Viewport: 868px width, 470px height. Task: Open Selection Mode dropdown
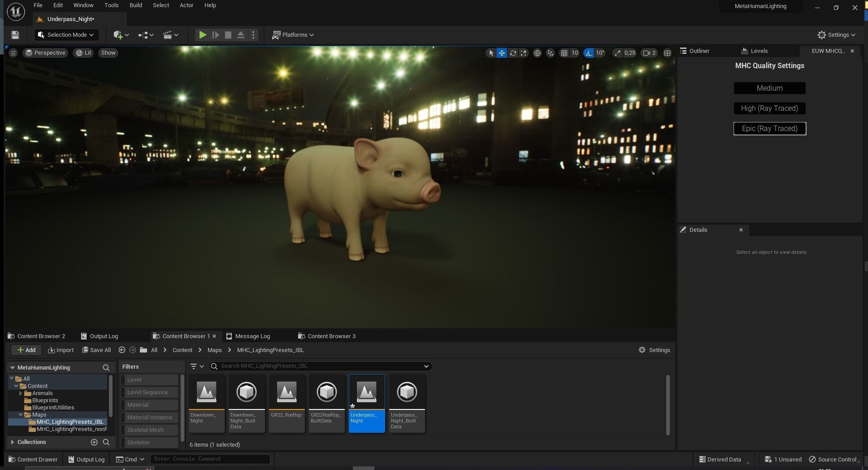66,35
